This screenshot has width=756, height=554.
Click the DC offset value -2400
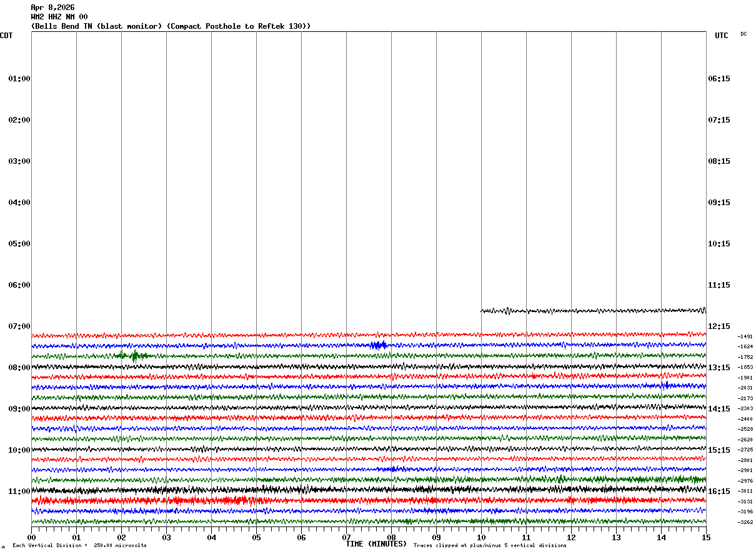[x=745, y=419]
